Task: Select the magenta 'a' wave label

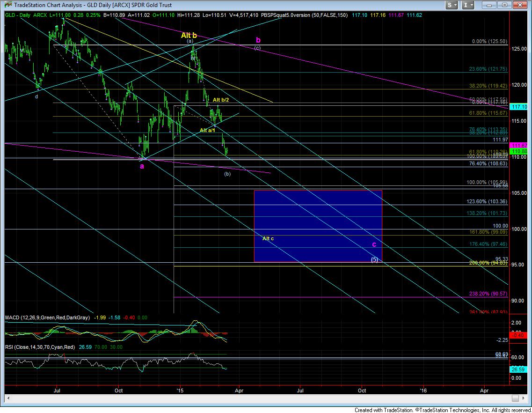Action: 142,166
